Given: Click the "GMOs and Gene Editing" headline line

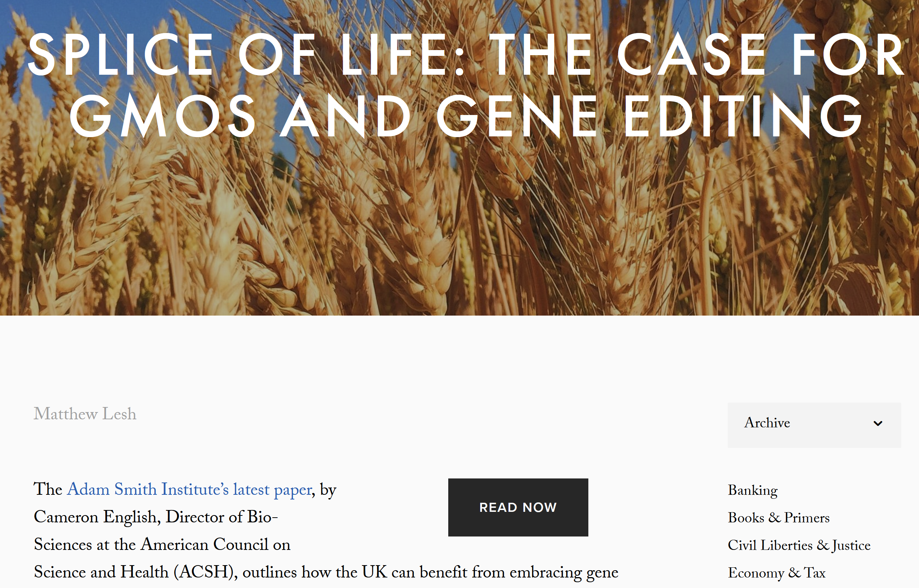Looking at the screenshot, I should [466, 115].
